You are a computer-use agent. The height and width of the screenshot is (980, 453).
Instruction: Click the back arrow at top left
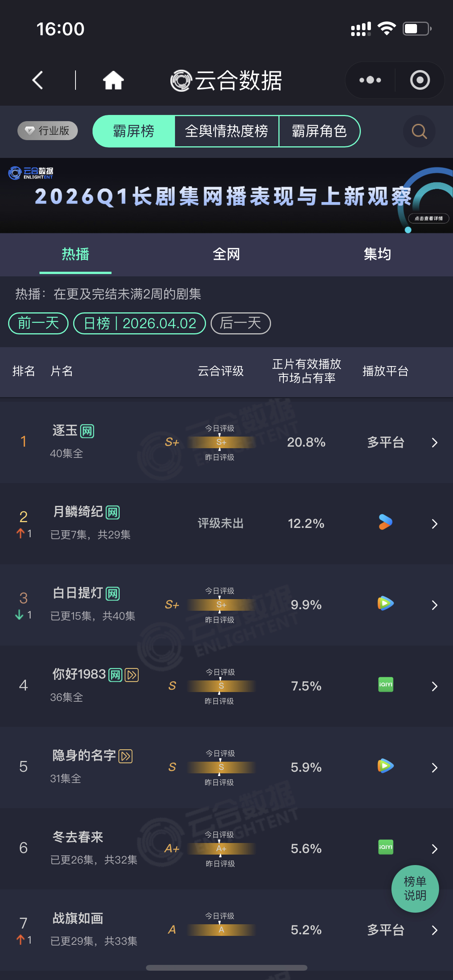coord(37,80)
